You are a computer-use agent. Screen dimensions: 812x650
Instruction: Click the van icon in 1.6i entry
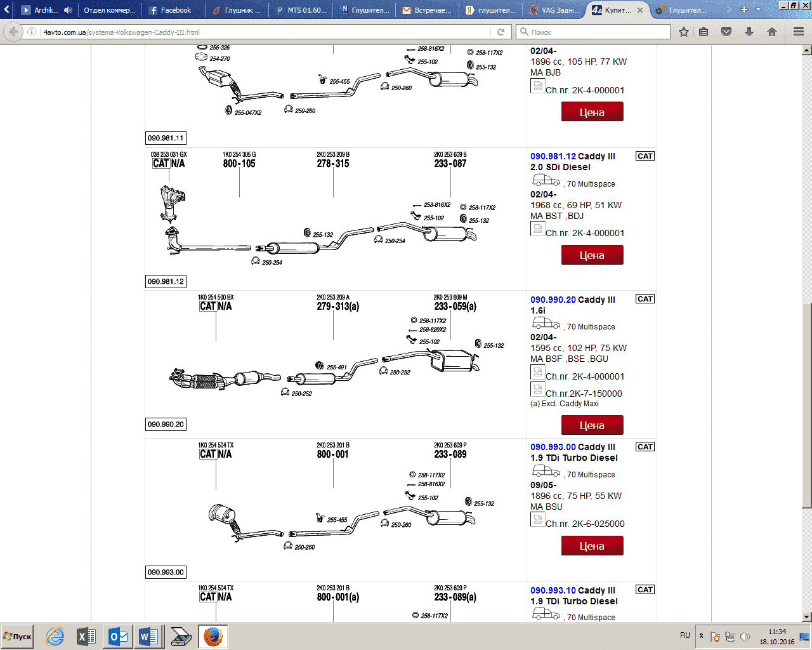[546, 323]
